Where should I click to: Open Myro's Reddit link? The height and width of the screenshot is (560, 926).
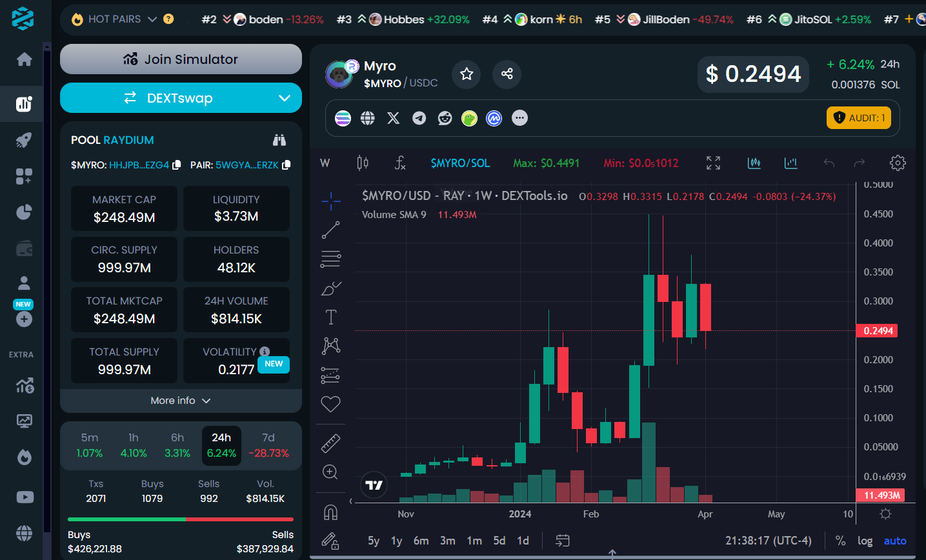coord(445,118)
